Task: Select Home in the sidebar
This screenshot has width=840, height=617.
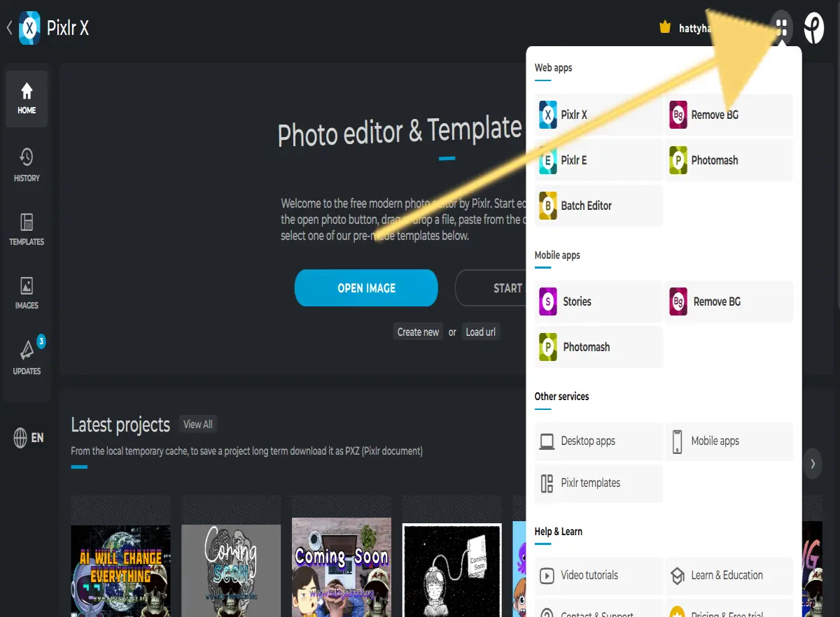Action: [x=27, y=99]
